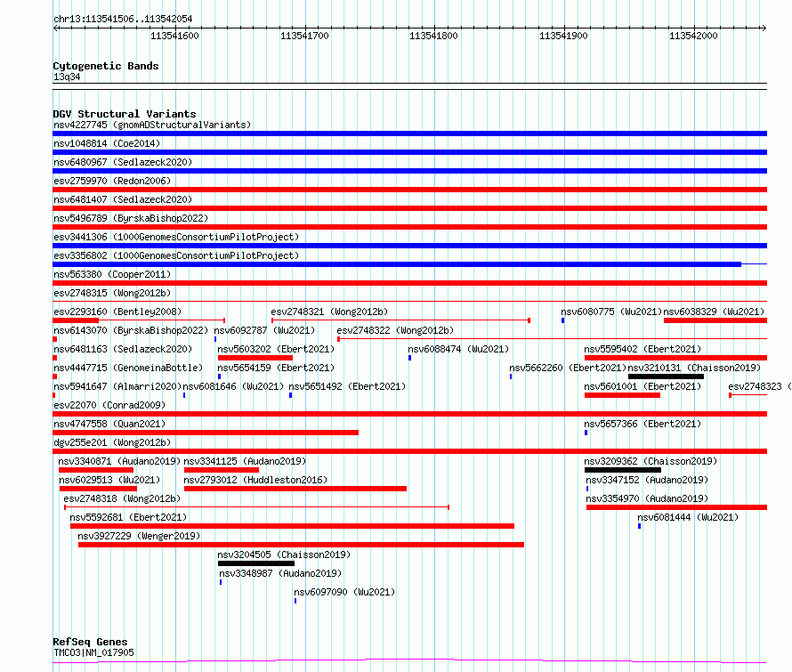Open nsv6092787 (Wu2021) variant
Screen dimensions: 792x672
point(264,330)
